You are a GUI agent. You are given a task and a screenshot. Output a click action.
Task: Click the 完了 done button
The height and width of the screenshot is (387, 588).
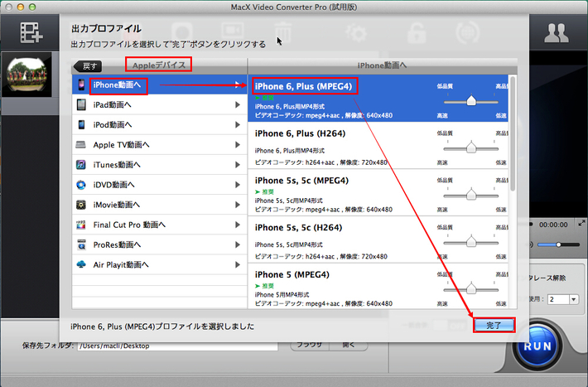coord(494,326)
